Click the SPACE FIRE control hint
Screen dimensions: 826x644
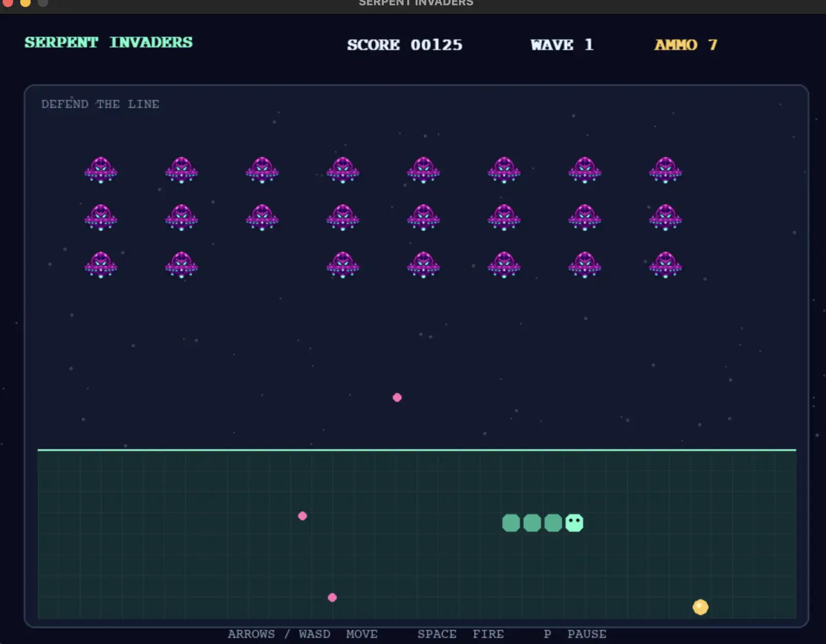click(x=460, y=634)
